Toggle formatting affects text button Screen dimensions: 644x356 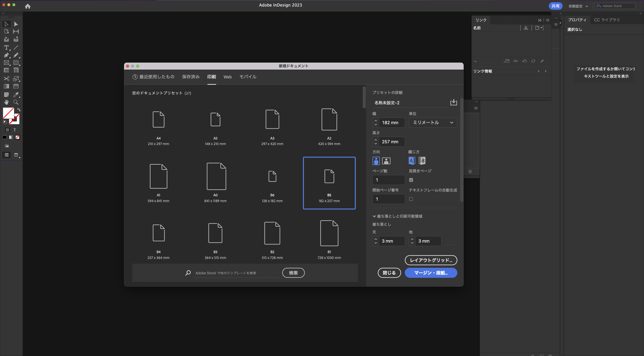(x=15, y=130)
